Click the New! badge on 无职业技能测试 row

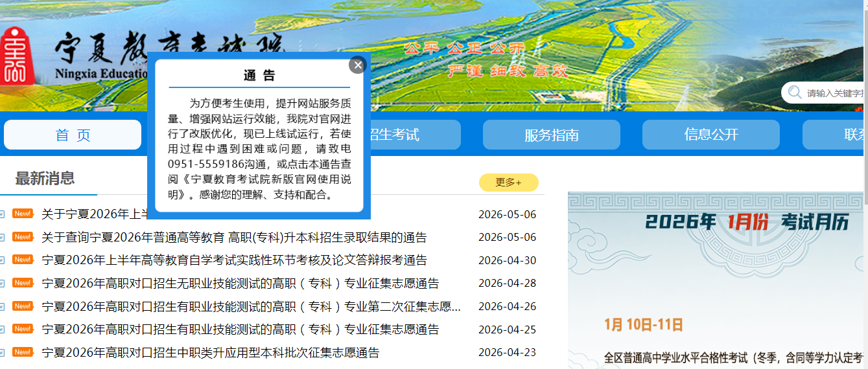[x=23, y=283]
